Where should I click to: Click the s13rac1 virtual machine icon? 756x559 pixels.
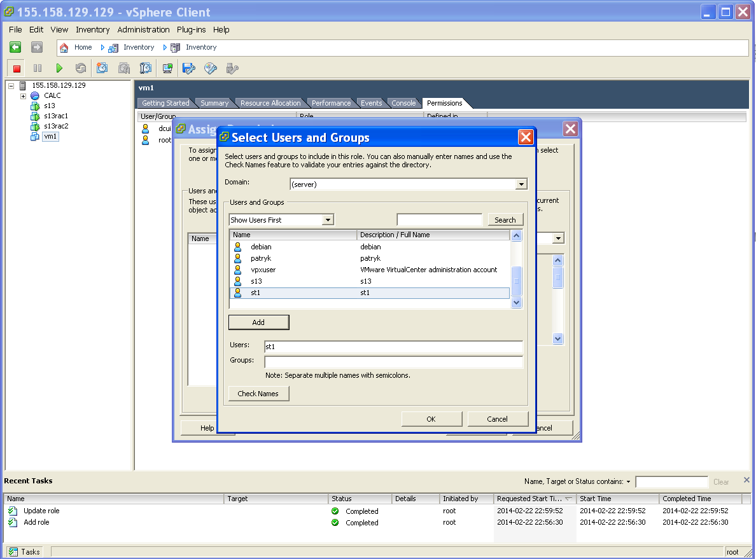[35, 116]
